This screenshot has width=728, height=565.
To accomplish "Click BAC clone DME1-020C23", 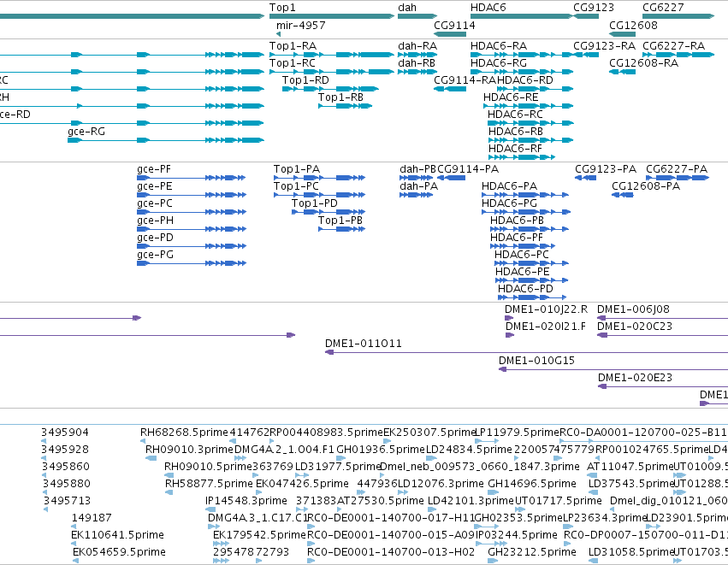I will click(662, 335).
